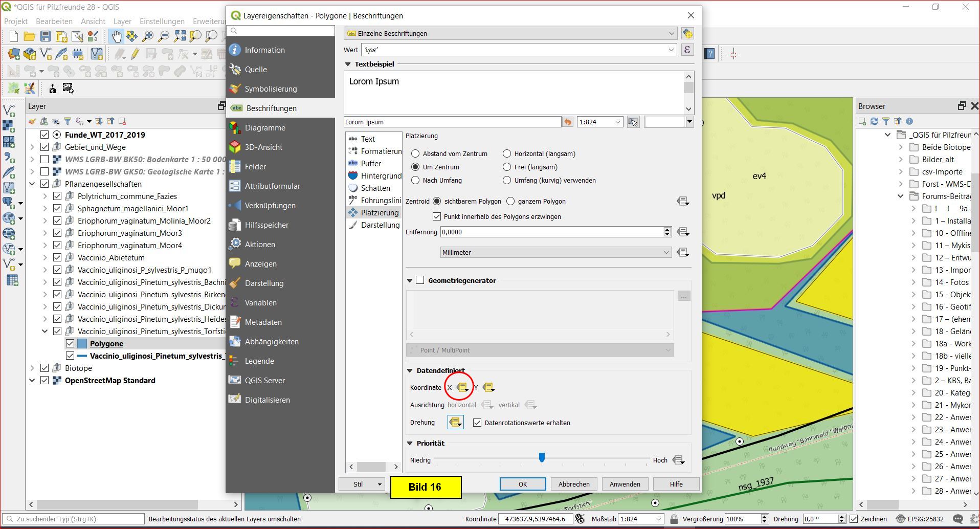This screenshot has height=529, width=980.
Task: Open the Einzelne Beschriftungen dropdown
Action: coord(510,33)
